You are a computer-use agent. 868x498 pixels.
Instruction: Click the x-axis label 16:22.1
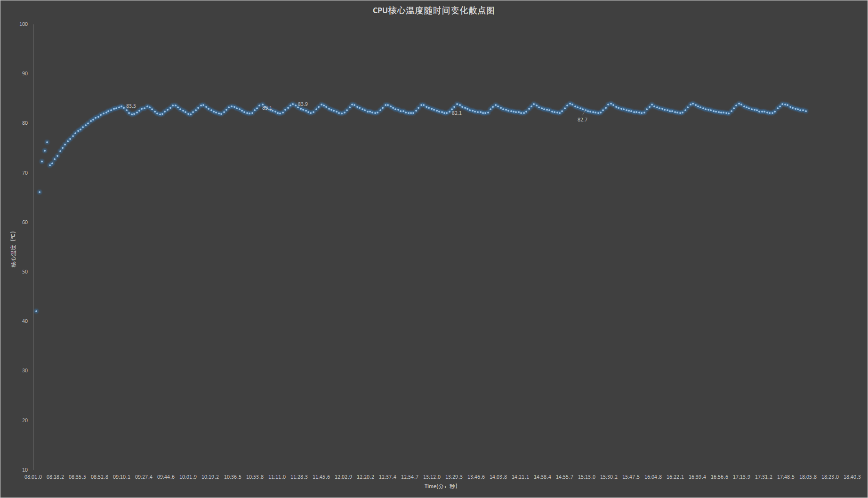[675, 477]
